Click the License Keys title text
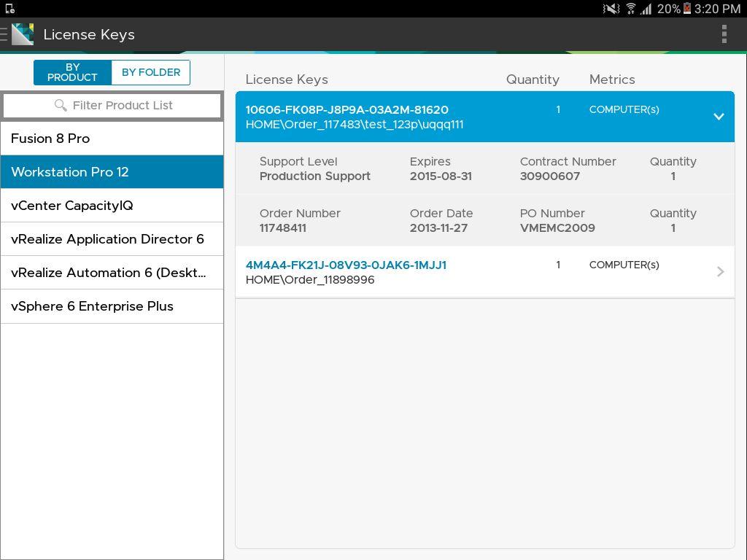The height and width of the screenshot is (560, 747). pos(88,34)
